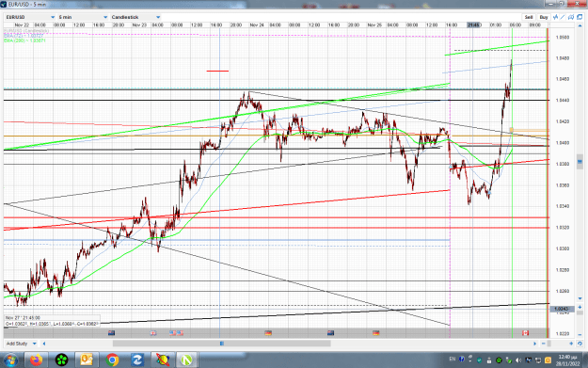The height and width of the screenshot is (368, 588).
Task: Click the scroll chart left arrow
Action: click(44, 344)
